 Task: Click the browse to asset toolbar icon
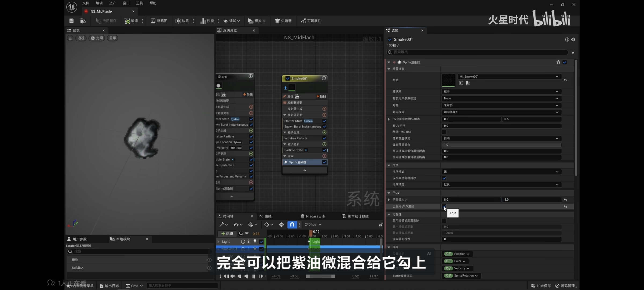point(83,21)
